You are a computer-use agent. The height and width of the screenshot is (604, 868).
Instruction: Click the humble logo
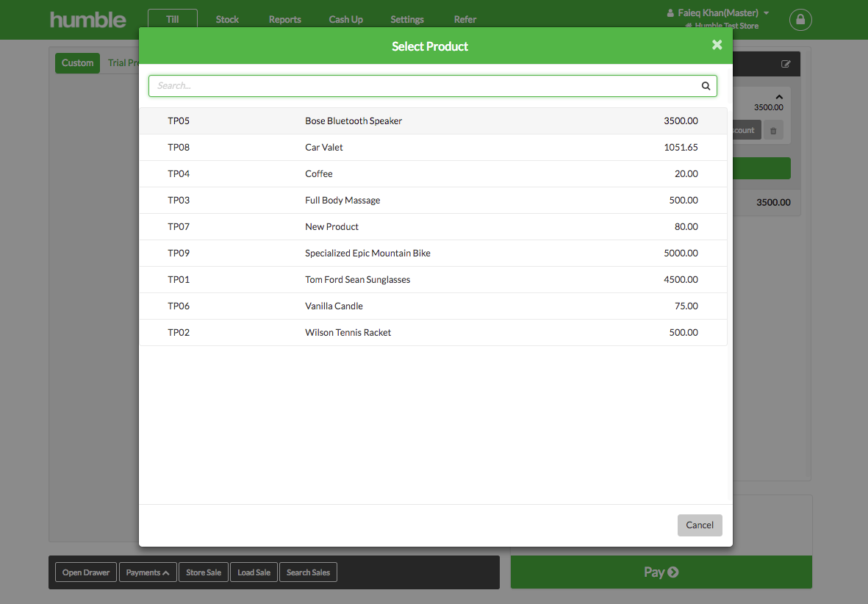click(88, 20)
